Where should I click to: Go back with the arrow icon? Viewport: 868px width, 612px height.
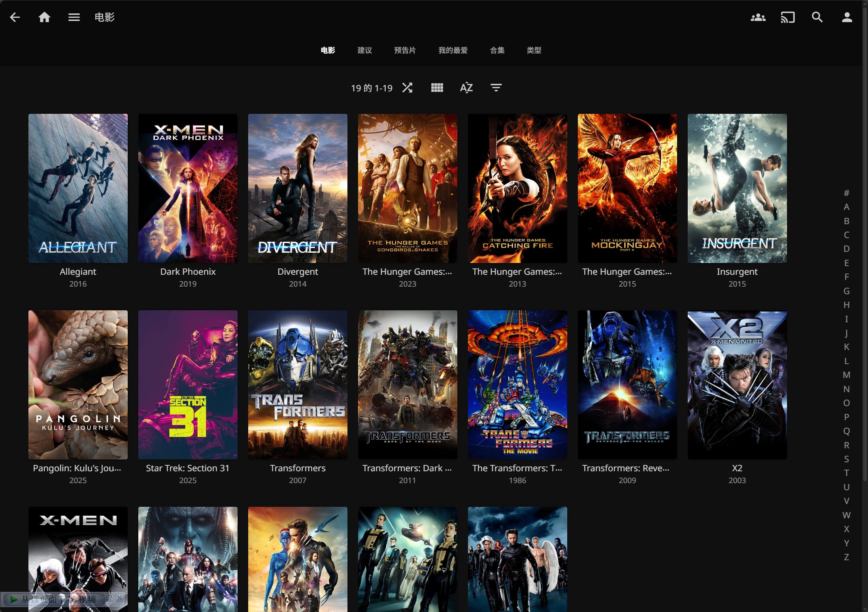coord(15,17)
